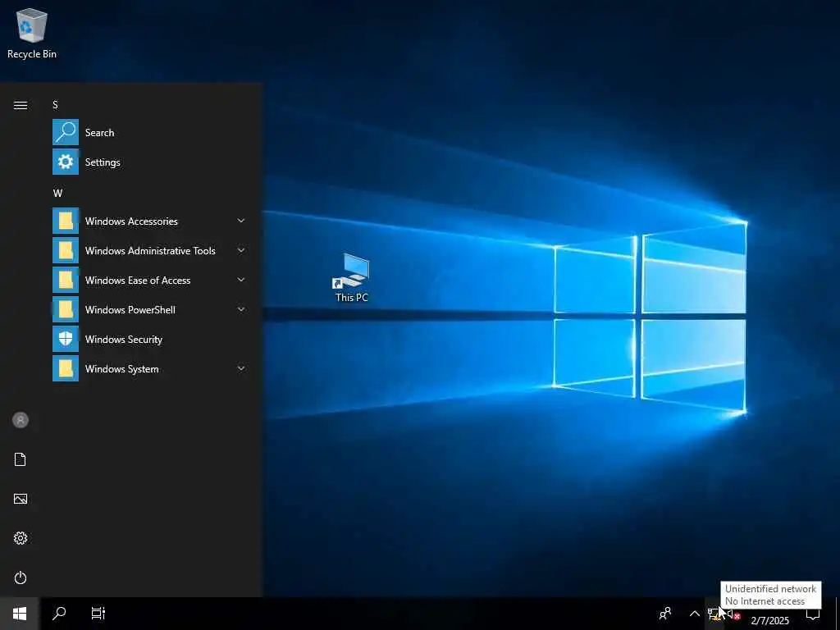Image resolution: width=840 pixels, height=630 pixels.
Task: Toggle the Start menu hamburger button
Action: (21, 105)
